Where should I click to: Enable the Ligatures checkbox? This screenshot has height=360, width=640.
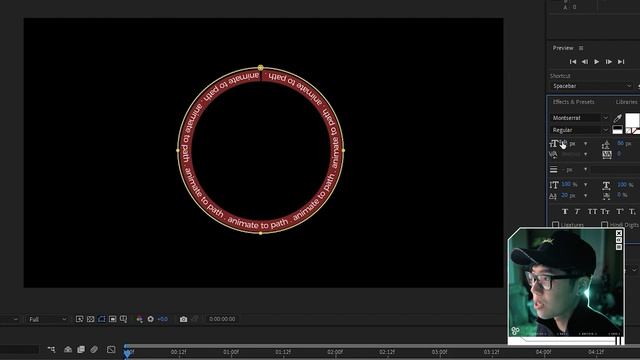[556, 224]
